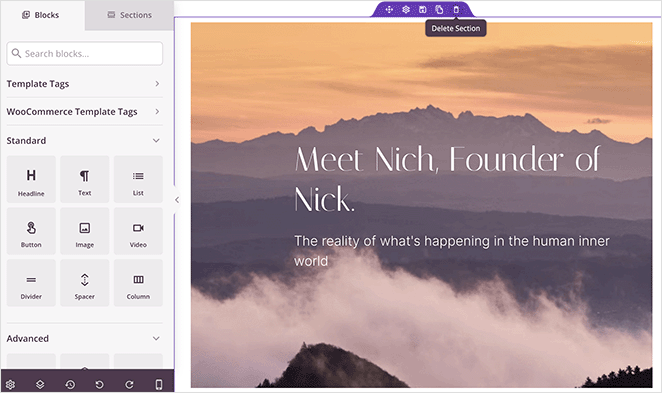Select the Headline block

click(31, 179)
